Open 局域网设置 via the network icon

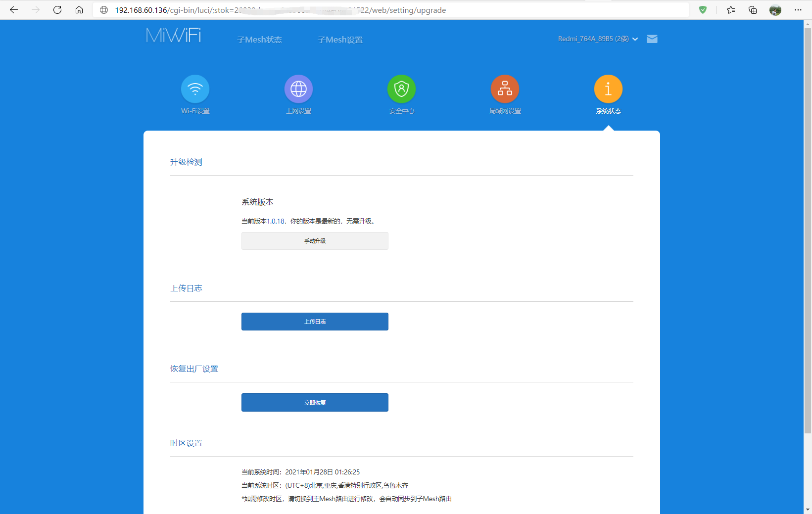click(505, 89)
